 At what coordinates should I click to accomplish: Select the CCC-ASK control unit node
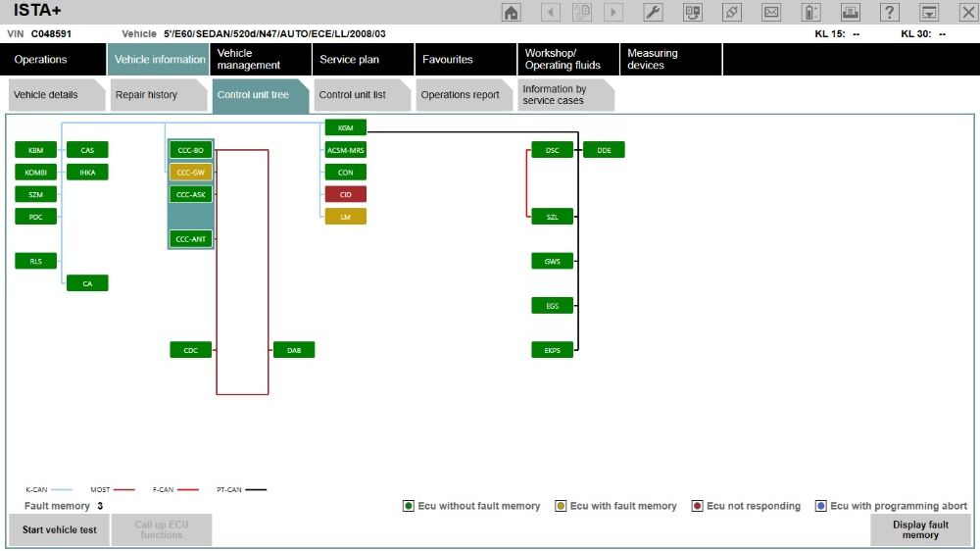(x=191, y=194)
